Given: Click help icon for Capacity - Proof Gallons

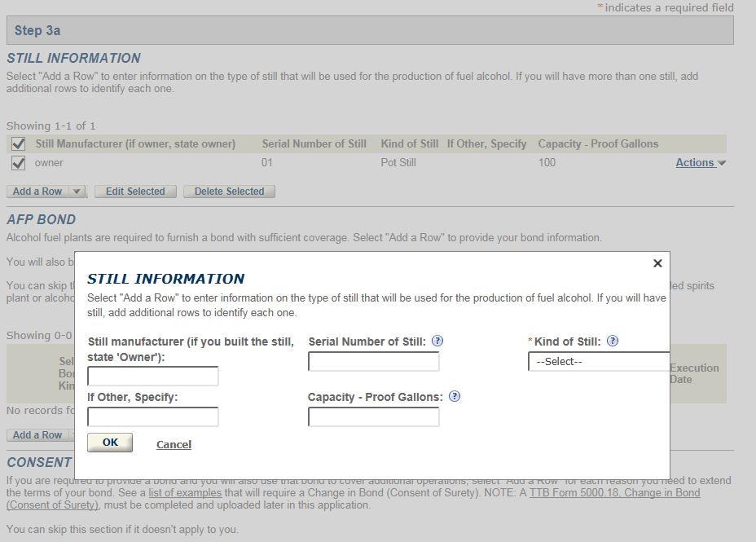Looking at the screenshot, I should tap(455, 397).
